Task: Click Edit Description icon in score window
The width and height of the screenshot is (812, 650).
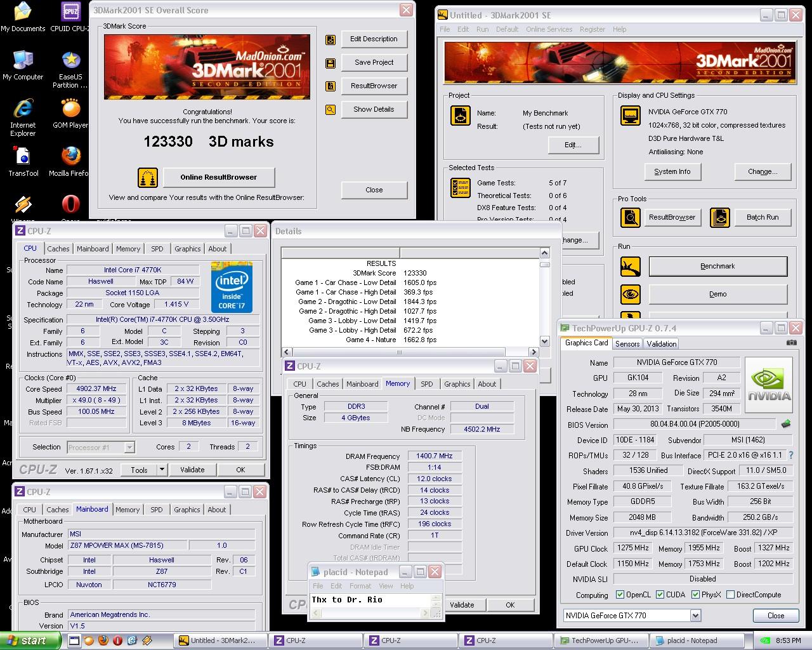Action: [331, 39]
